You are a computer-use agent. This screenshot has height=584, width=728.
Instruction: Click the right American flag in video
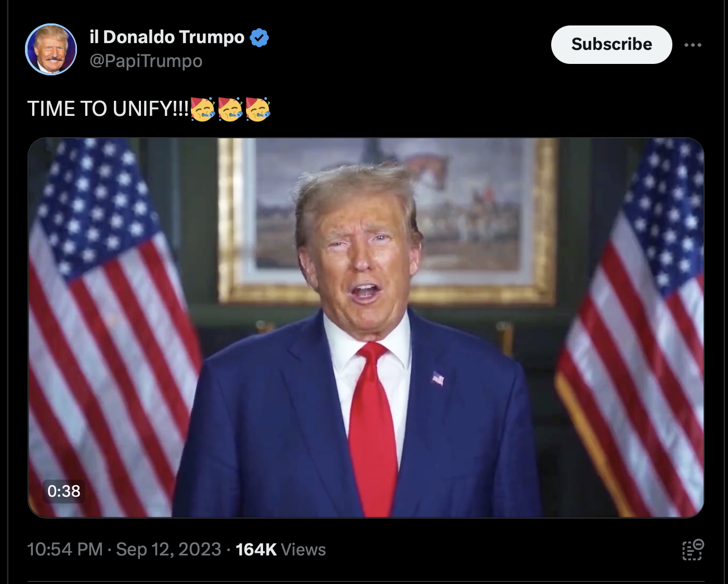[x=632, y=327]
